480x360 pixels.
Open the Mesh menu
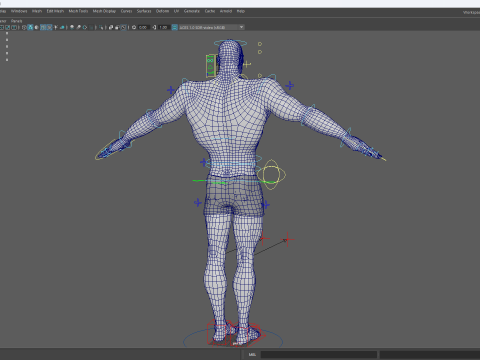tap(37, 11)
